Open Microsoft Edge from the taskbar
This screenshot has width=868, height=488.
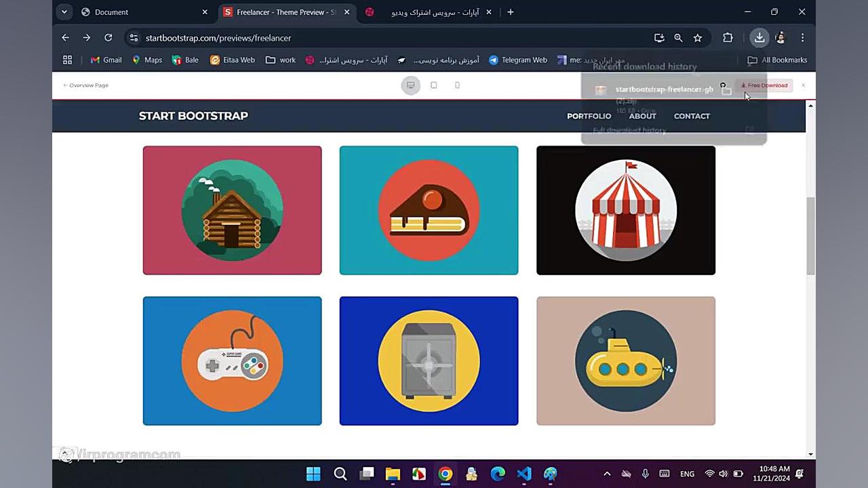click(498, 474)
